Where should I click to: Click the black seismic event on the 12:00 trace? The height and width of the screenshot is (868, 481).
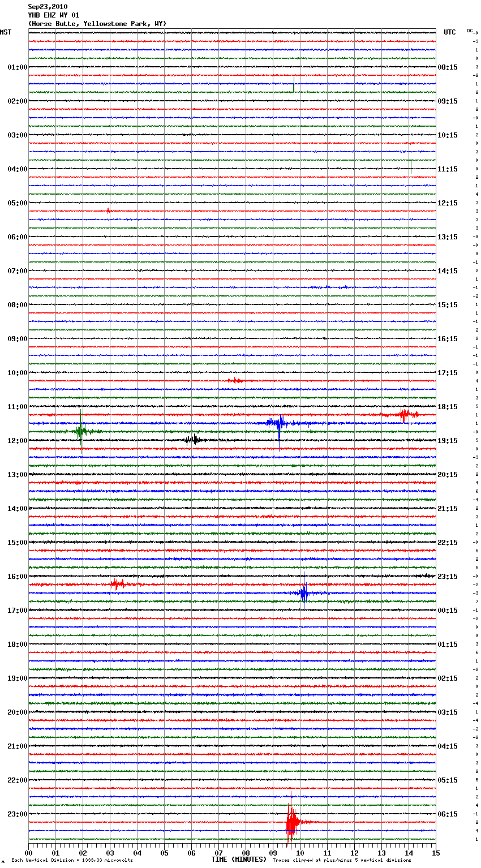pos(193,440)
